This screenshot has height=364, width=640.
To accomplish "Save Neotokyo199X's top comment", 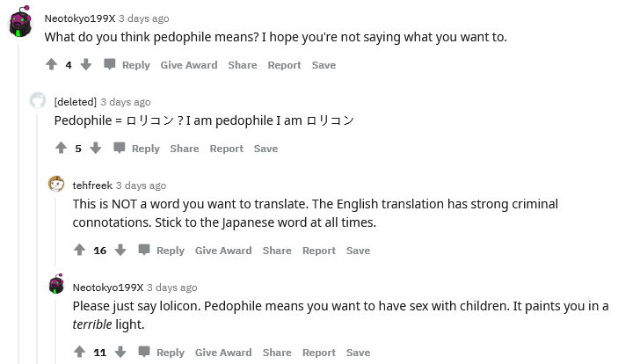I will coord(324,65).
